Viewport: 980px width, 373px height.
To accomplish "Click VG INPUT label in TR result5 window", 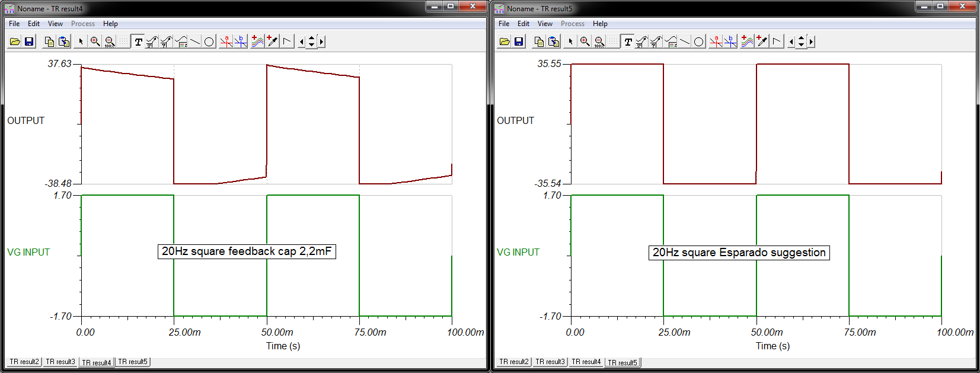I will coord(518,252).
